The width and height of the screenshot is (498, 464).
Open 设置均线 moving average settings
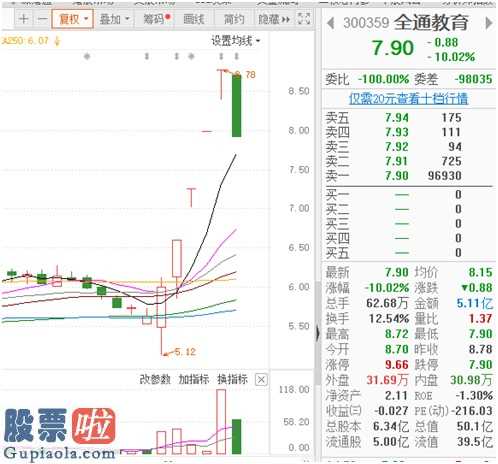(236, 41)
